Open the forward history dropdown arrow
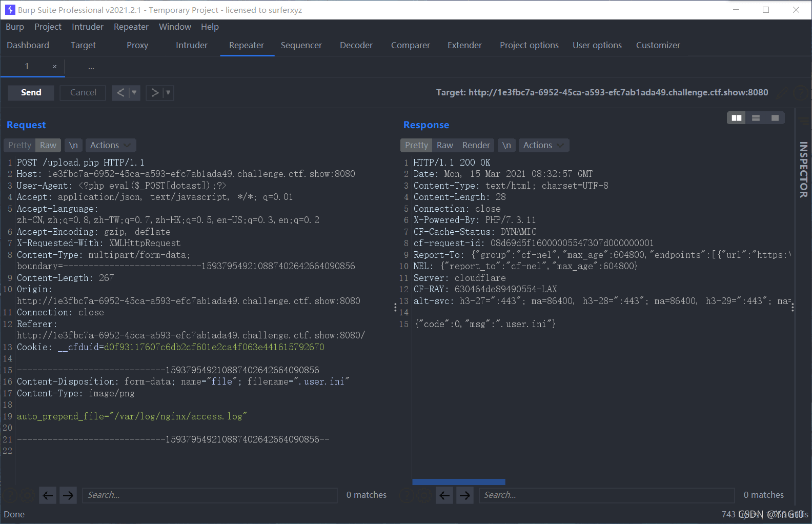 pos(168,93)
